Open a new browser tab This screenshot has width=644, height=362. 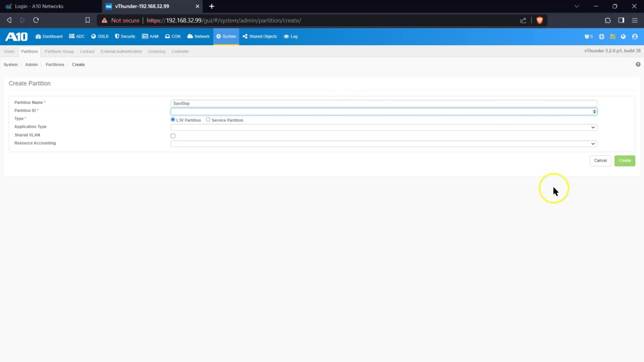click(212, 7)
